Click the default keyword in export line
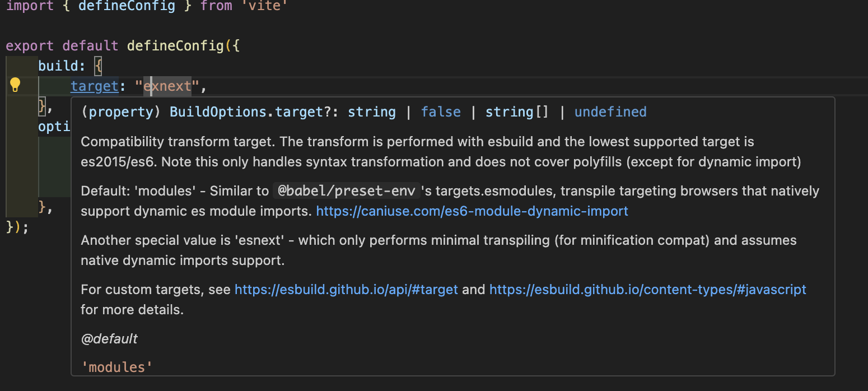Viewport: 868px width, 391px height. [x=90, y=45]
